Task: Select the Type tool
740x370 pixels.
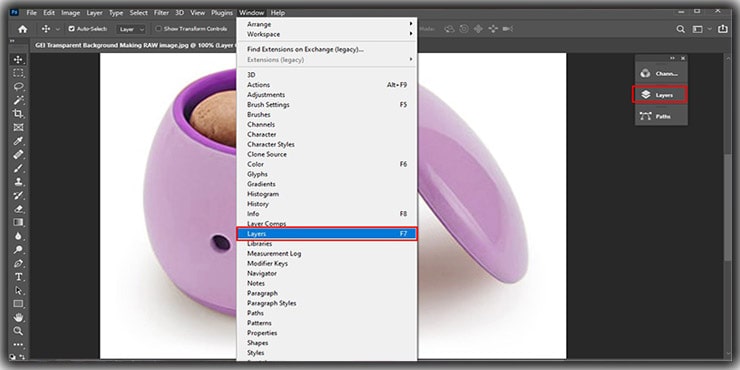Action: [x=18, y=277]
